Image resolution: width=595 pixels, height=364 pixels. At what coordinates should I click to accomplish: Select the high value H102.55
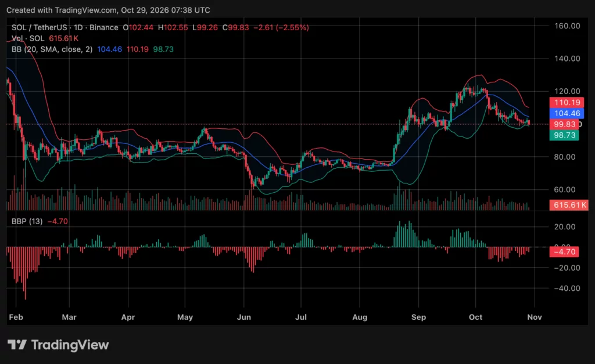pos(173,28)
